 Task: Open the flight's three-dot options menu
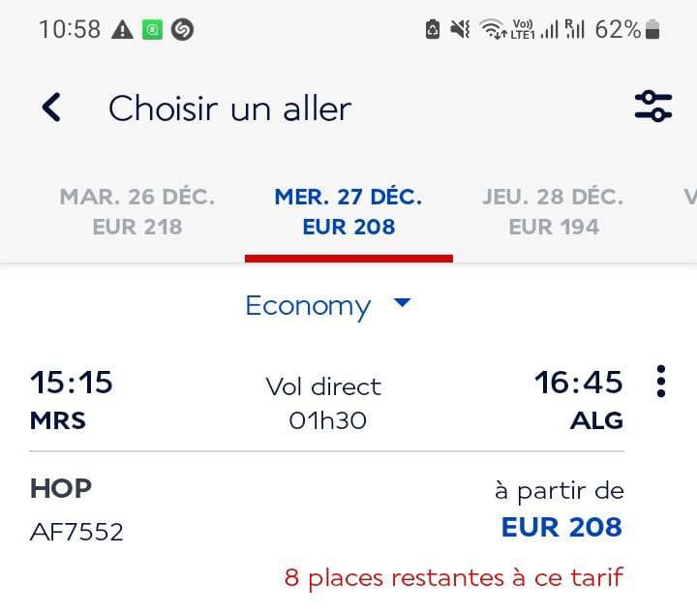(x=661, y=382)
